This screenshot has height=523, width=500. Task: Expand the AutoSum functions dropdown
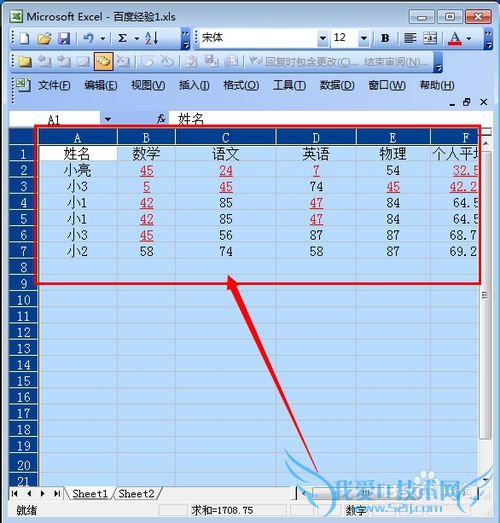click(136, 38)
